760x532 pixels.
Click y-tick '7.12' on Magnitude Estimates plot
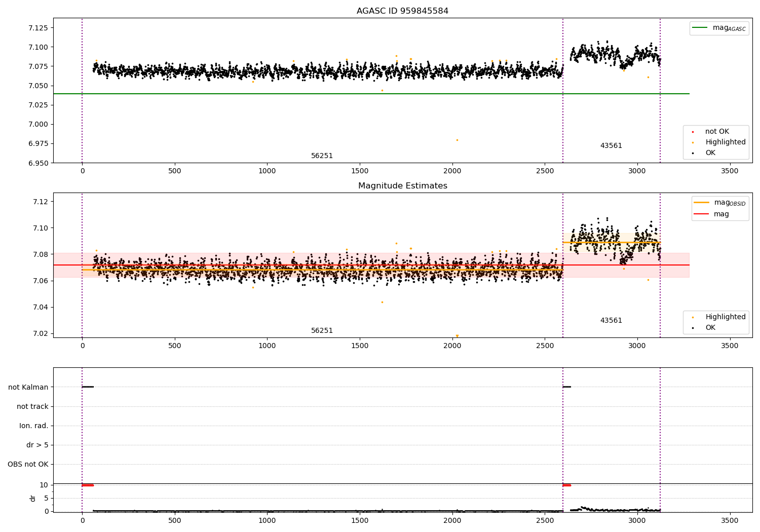(x=41, y=202)
